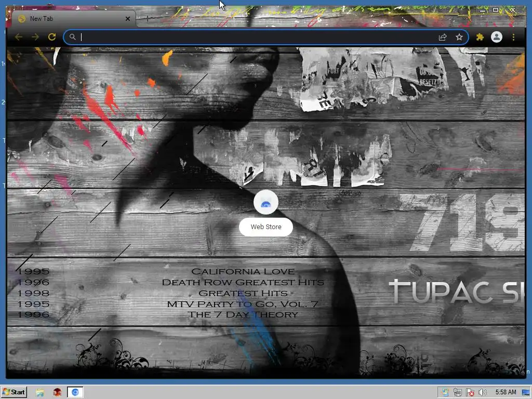Close the New Tab tab

128,19
